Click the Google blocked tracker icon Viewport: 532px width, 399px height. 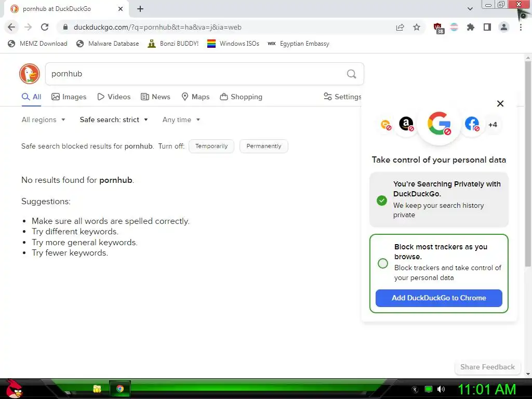click(x=439, y=124)
